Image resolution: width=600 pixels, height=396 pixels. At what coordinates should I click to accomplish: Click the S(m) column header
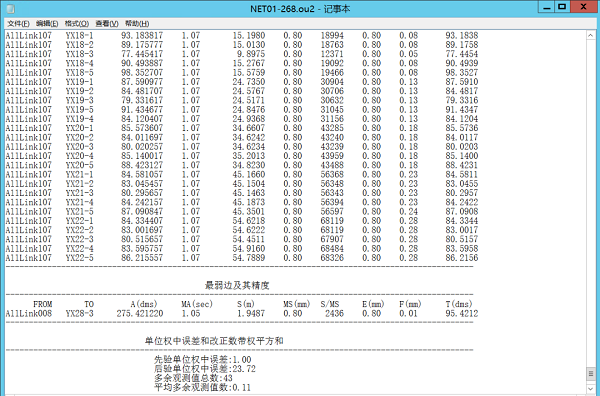click(x=246, y=304)
